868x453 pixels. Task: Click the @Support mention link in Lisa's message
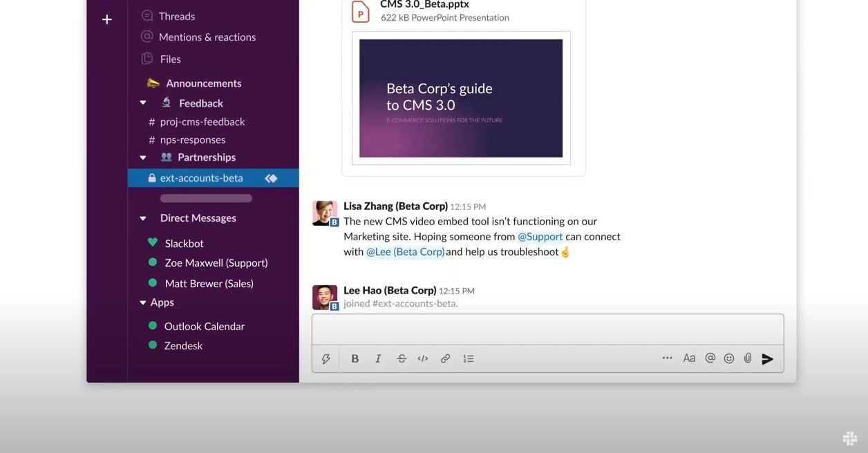[x=539, y=236]
